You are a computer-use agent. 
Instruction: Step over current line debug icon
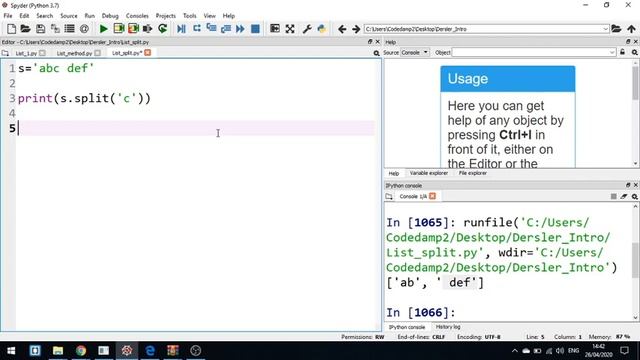[x=197, y=29]
